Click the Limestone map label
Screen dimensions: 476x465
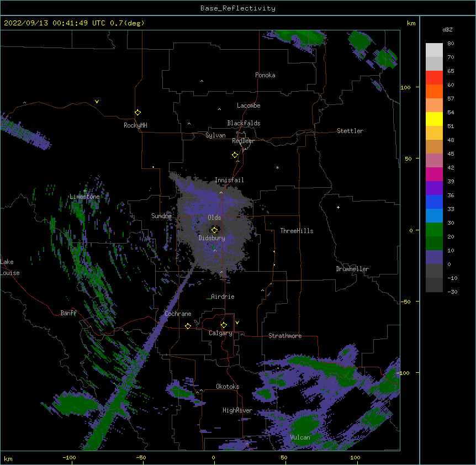click(x=84, y=197)
